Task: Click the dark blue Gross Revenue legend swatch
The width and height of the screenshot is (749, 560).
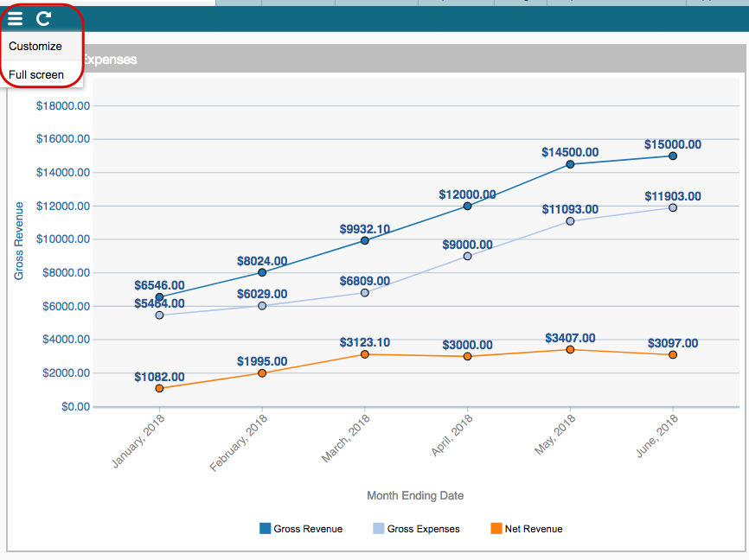Action: [266, 528]
